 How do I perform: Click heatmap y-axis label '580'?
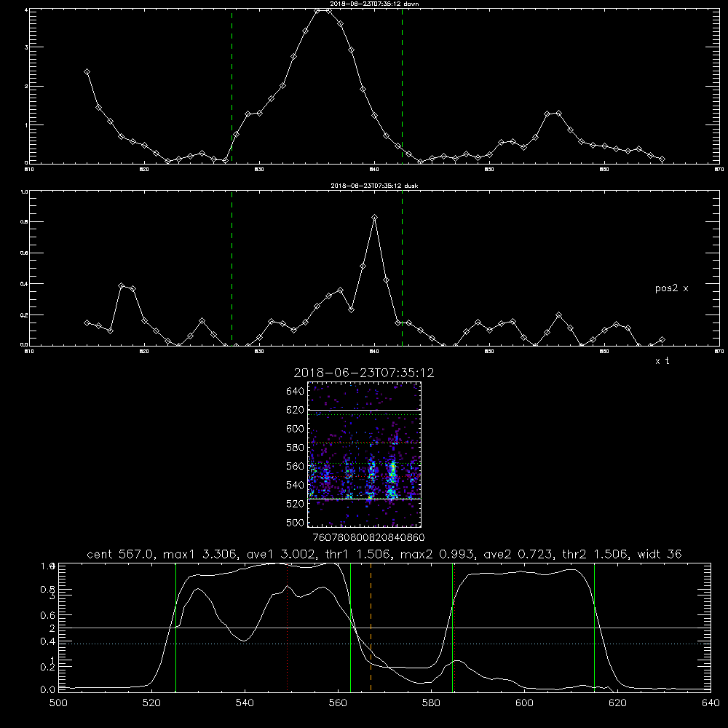point(296,448)
